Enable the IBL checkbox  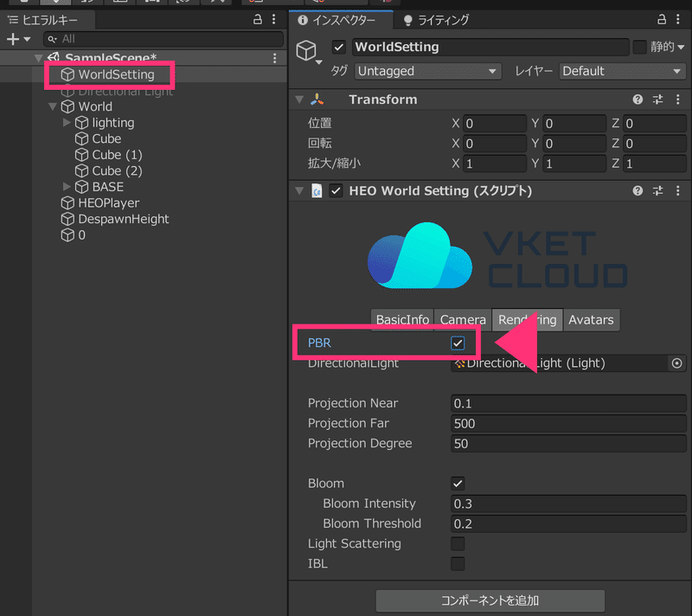pyautogui.click(x=458, y=563)
